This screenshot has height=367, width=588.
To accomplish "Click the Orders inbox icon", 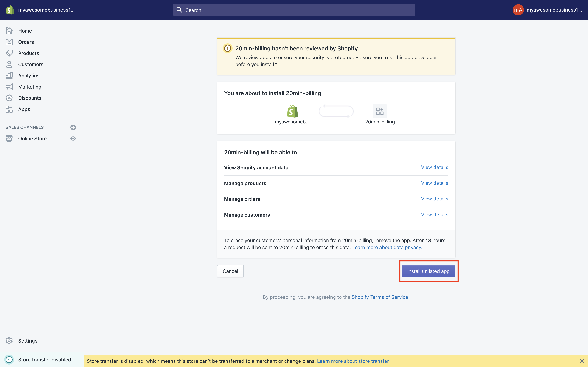I will click(9, 42).
